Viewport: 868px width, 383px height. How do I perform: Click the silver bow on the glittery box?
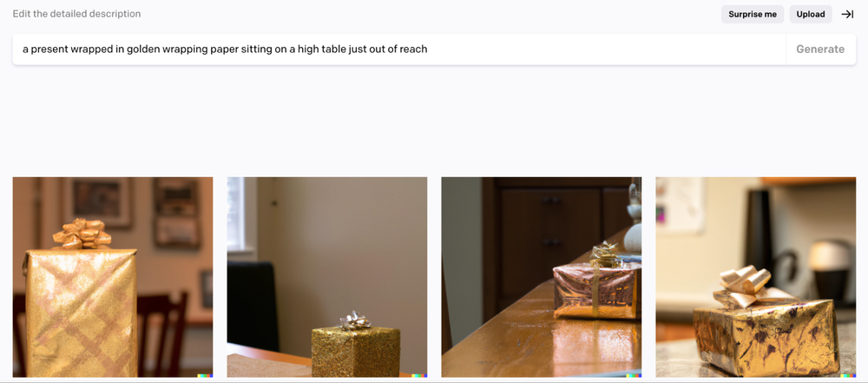pos(355,320)
